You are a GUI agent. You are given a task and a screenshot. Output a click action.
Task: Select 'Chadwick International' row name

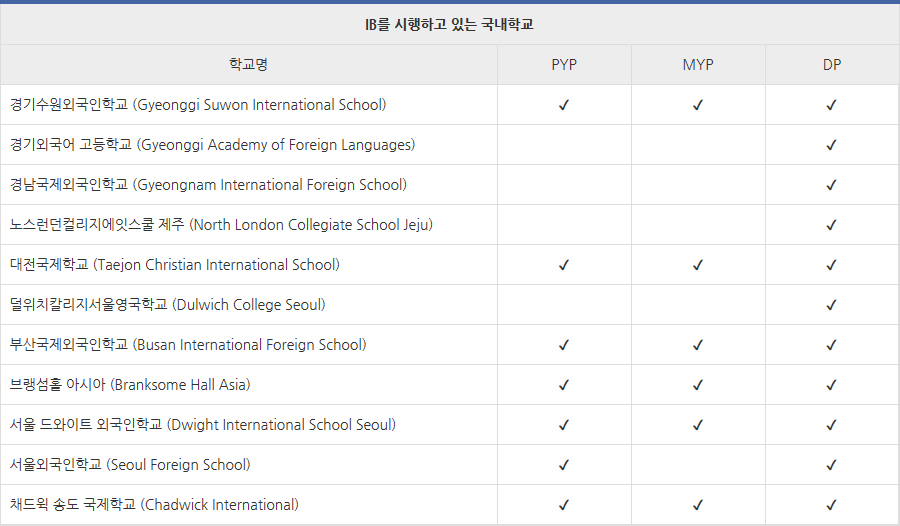(154, 505)
